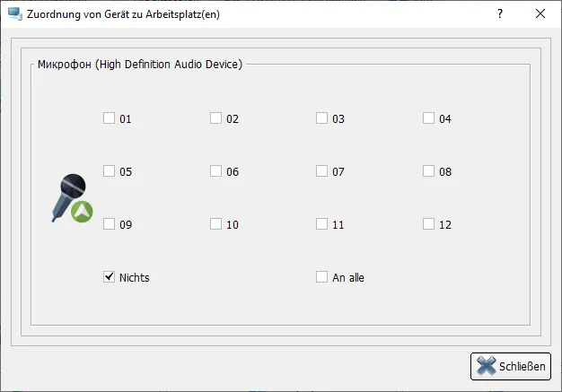The height and width of the screenshot is (392, 562).
Task: Enable the An alle checkbox
Action: click(x=322, y=277)
